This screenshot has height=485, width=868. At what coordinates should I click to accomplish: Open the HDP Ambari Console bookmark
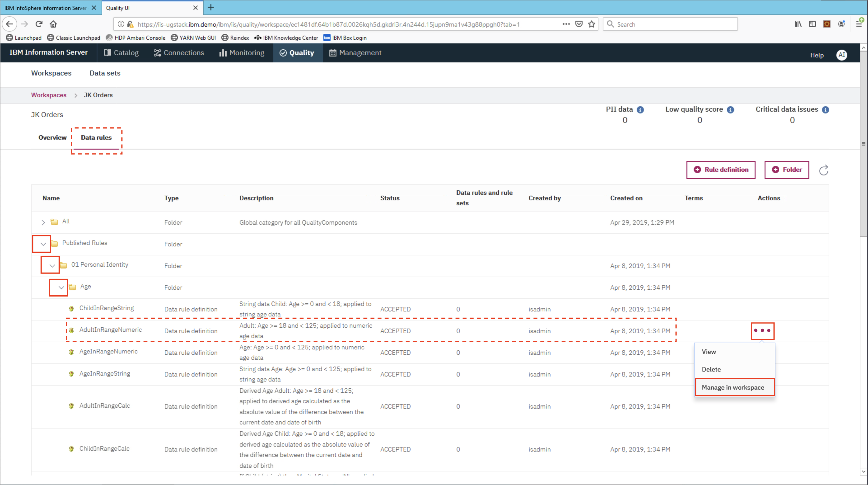click(x=135, y=38)
